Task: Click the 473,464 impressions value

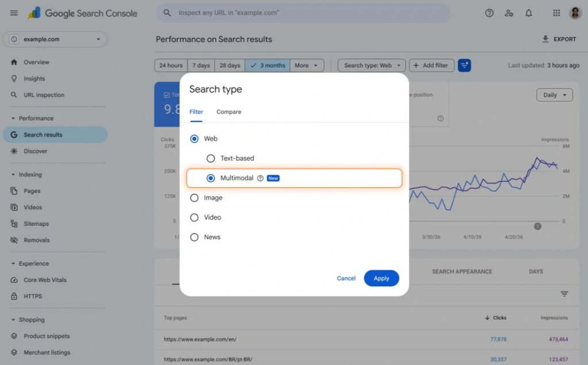Action: [x=558, y=339]
